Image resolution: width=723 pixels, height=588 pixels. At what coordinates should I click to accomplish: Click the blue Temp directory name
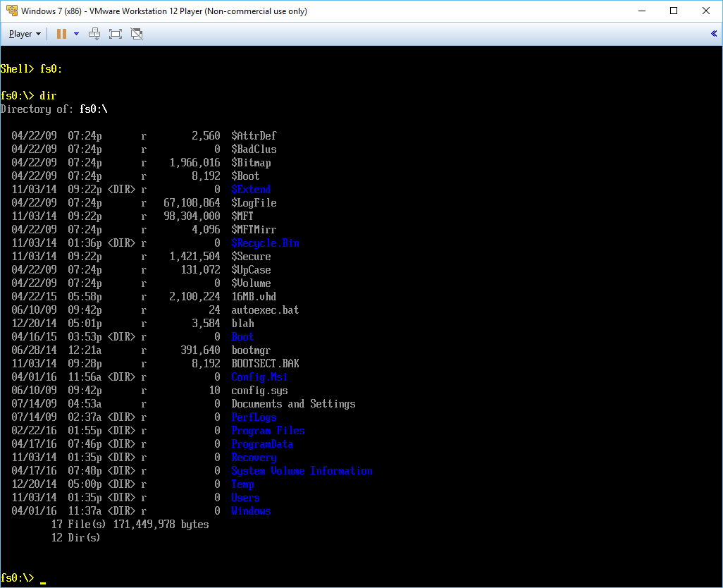click(x=242, y=484)
